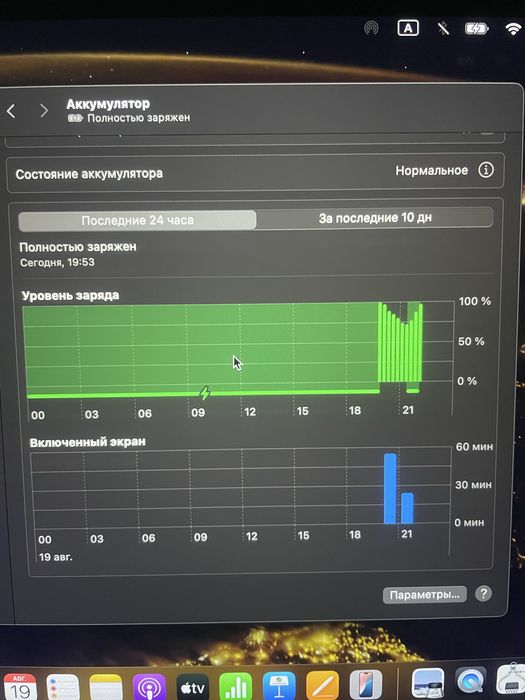Open iPhone Mirroring in the Dock

point(366,685)
